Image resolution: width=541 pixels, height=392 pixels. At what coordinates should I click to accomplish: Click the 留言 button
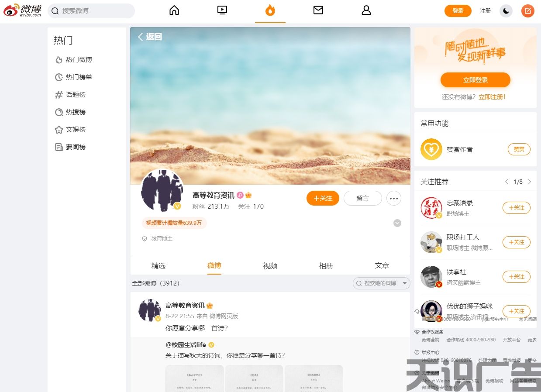click(x=363, y=198)
